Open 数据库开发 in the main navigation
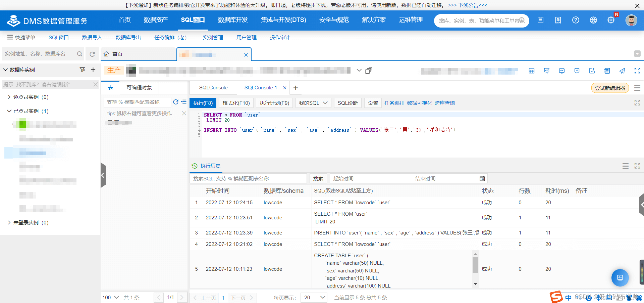 coord(233,20)
